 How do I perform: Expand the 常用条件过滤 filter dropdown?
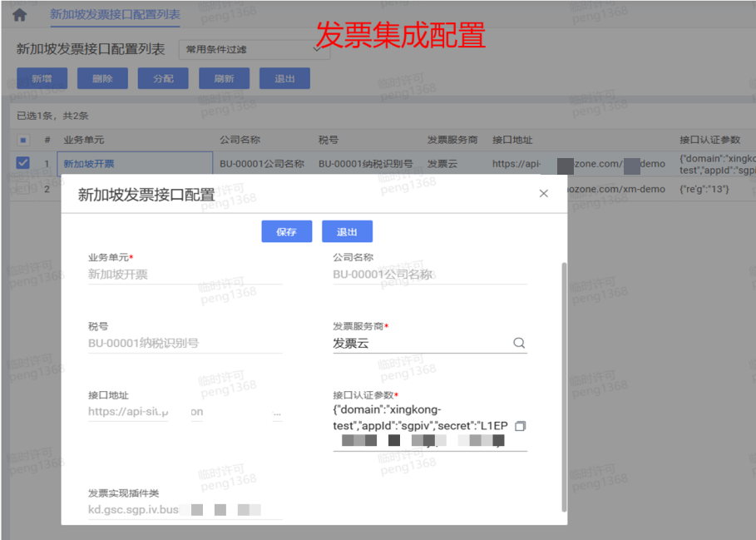click(x=316, y=50)
